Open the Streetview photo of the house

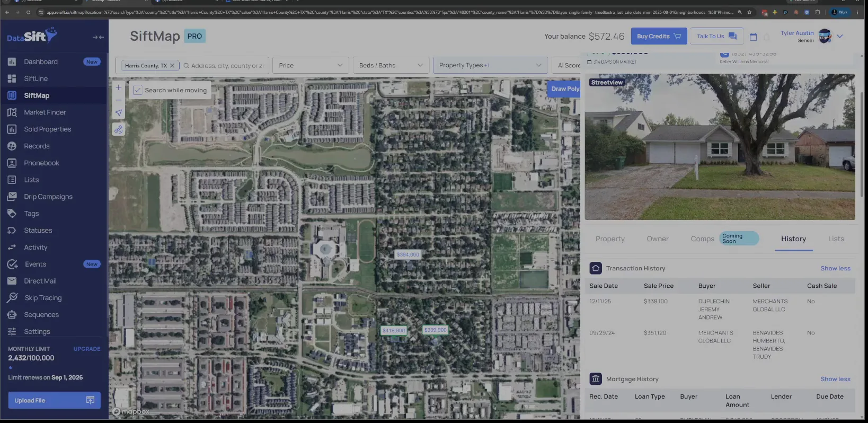coord(720,147)
